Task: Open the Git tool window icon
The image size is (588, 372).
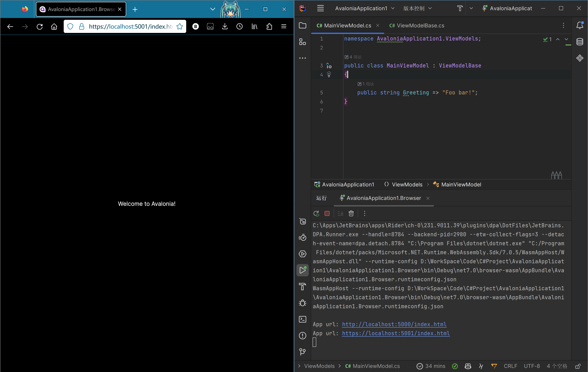Action: tap(303, 352)
